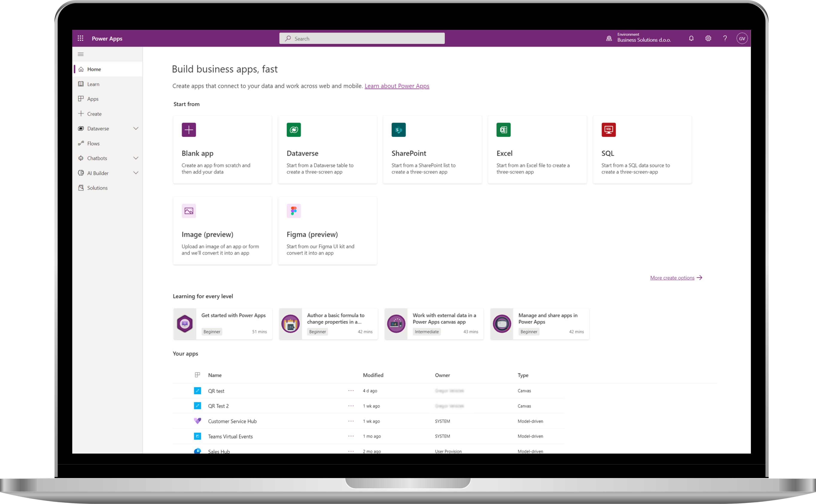Click the help question mark icon
This screenshot has width=816, height=504.
(x=725, y=38)
